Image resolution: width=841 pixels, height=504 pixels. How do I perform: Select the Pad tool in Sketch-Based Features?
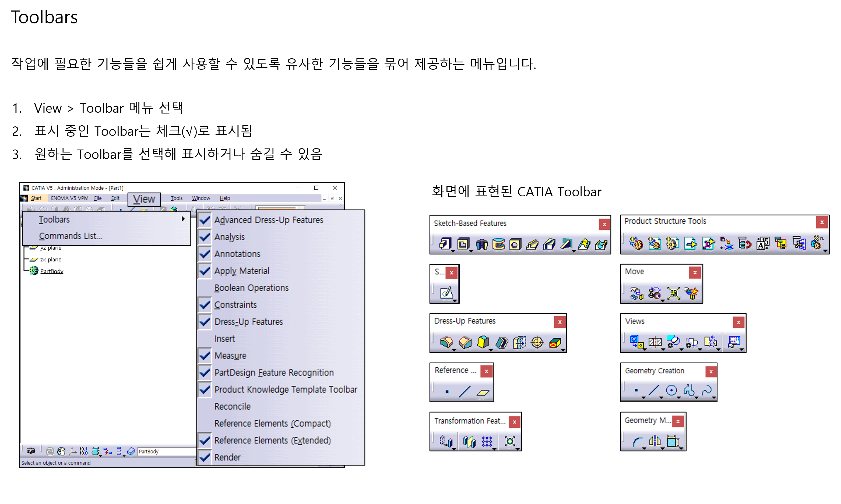445,244
